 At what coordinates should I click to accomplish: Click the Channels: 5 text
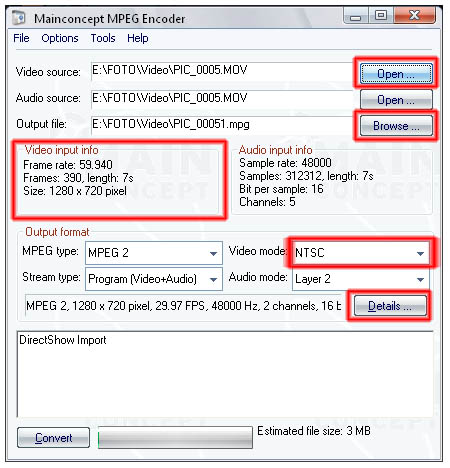click(267, 202)
